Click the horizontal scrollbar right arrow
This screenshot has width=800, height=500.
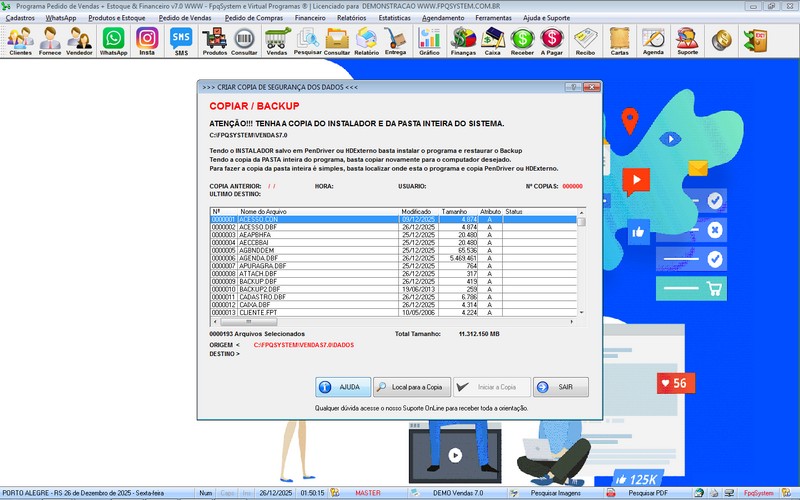[x=572, y=322]
